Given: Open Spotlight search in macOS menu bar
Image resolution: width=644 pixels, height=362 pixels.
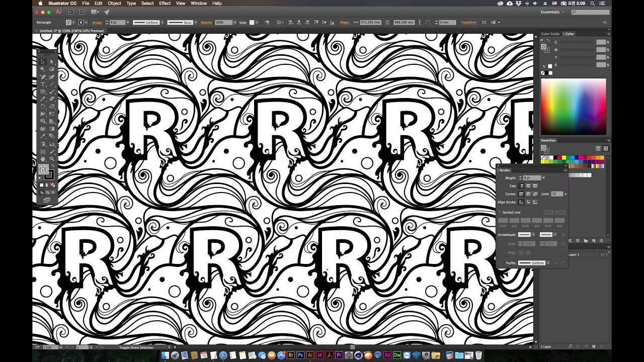Looking at the screenshot, I should pyautogui.click(x=592, y=3).
